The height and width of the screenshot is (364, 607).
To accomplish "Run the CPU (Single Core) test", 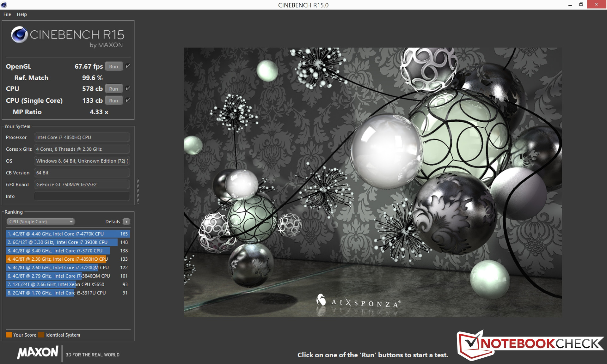I will [x=113, y=100].
